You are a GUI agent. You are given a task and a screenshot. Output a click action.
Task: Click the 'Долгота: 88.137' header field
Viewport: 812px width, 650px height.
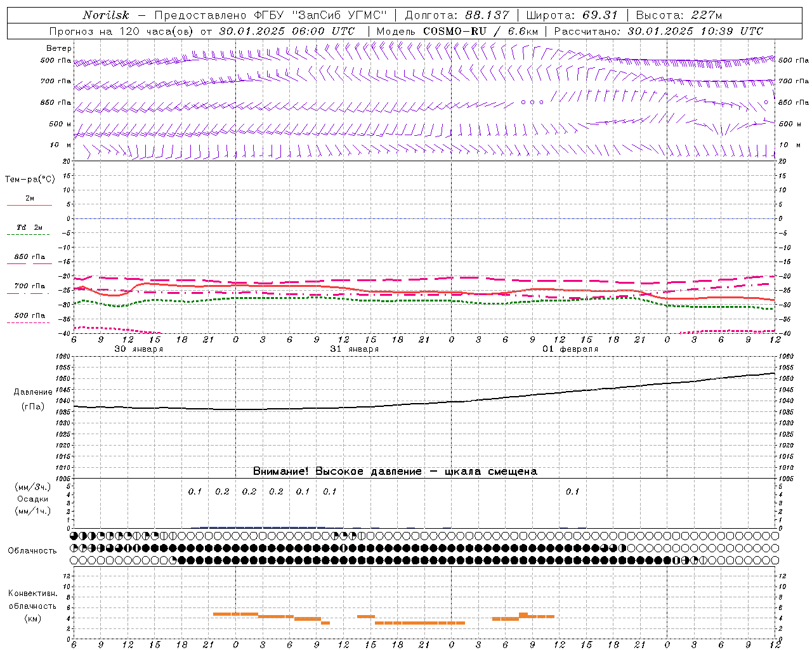click(457, 15)
